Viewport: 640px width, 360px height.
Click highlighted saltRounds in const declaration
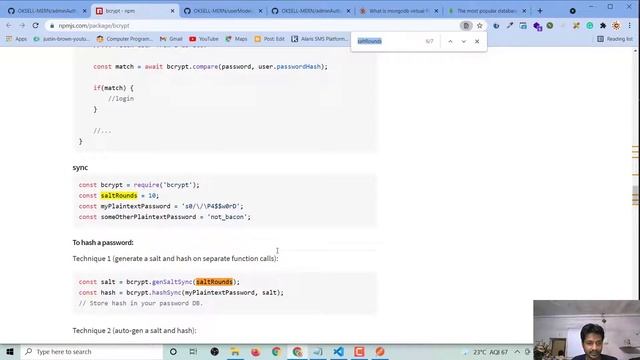(119, 196)
